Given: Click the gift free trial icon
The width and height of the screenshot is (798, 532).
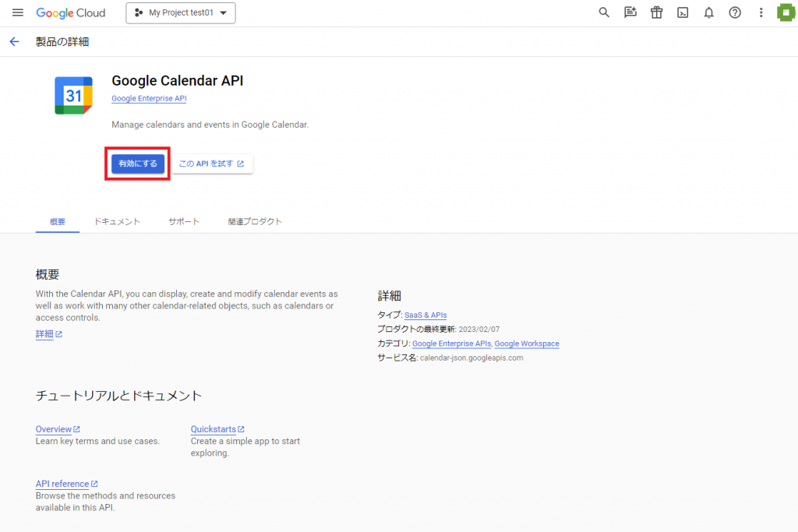Looking at the screenshot, I should pos(656,12).
